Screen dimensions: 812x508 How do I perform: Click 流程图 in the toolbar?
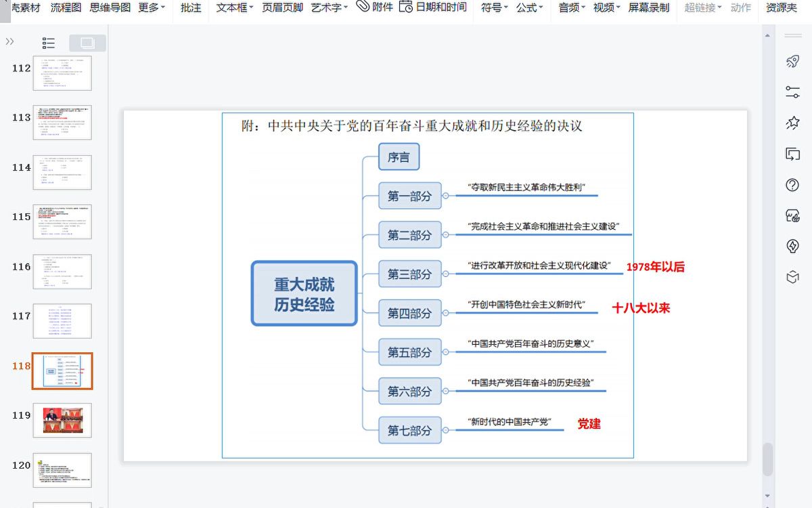(66, 7)
